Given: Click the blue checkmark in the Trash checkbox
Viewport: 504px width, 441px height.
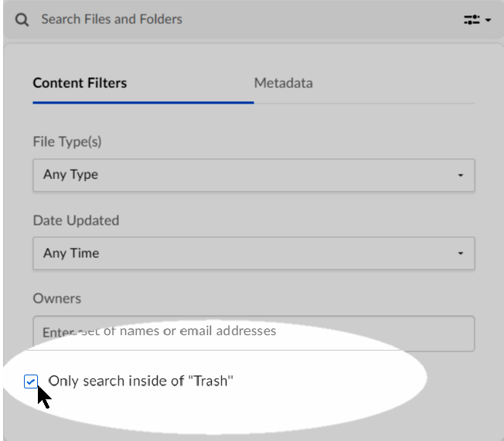Looking at the screenshot, I should click(x=31, y=381).
